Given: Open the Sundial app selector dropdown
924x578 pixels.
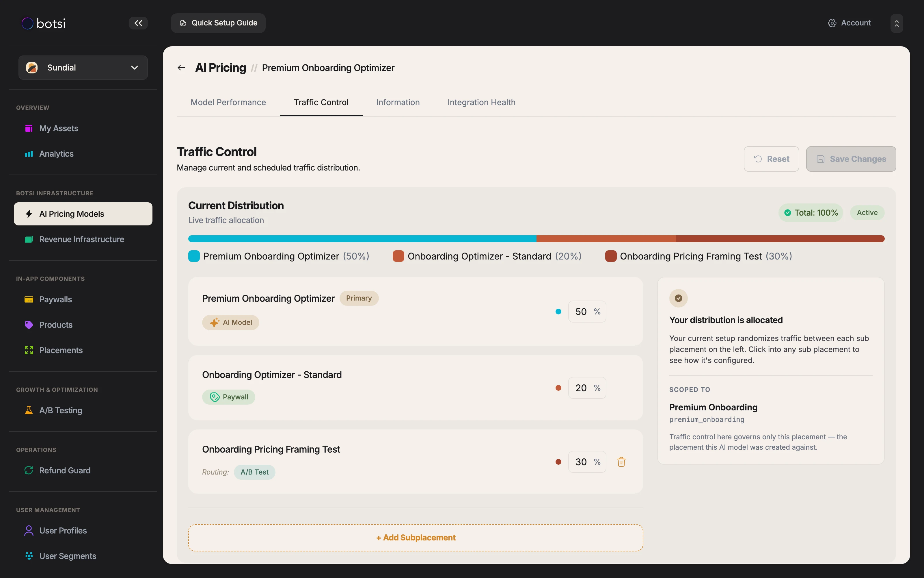Looking at the screenshot, I should pyautogui.click(x=83, y=68).
